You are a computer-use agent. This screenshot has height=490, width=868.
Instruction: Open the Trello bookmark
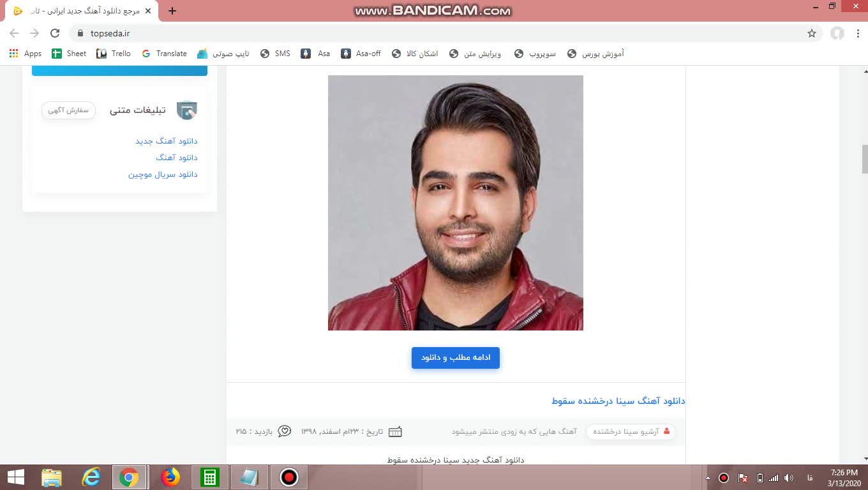[x=114, y=54]
